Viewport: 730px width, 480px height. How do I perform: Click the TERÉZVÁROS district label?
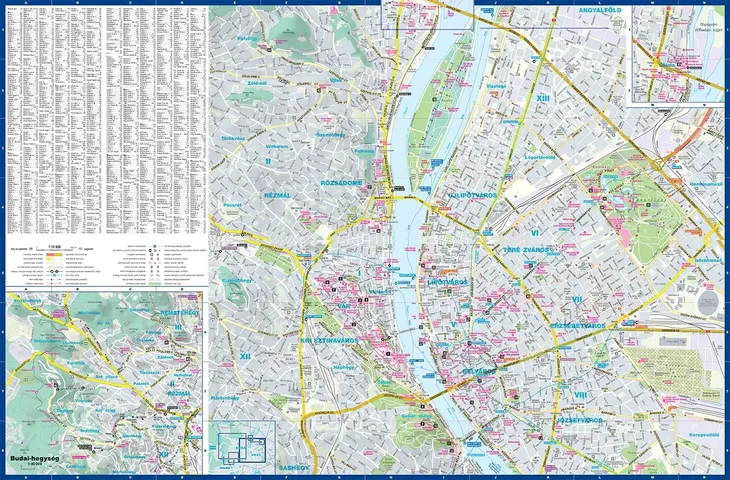526,250
